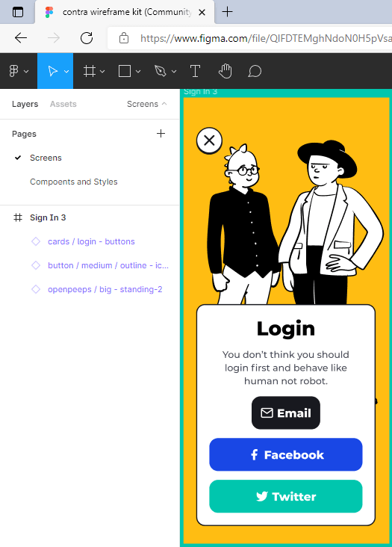
Task: Open Frame tool dropdown arrow
Action: tap(102, 72)
